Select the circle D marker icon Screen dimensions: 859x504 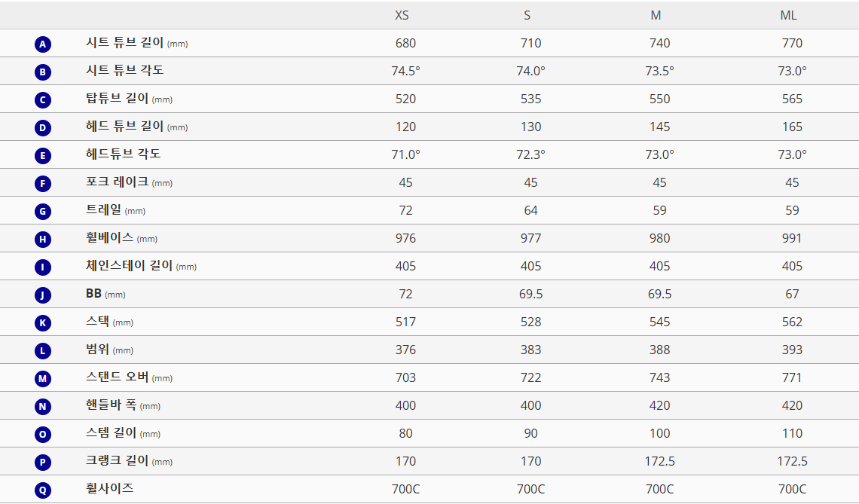(43, 128)
